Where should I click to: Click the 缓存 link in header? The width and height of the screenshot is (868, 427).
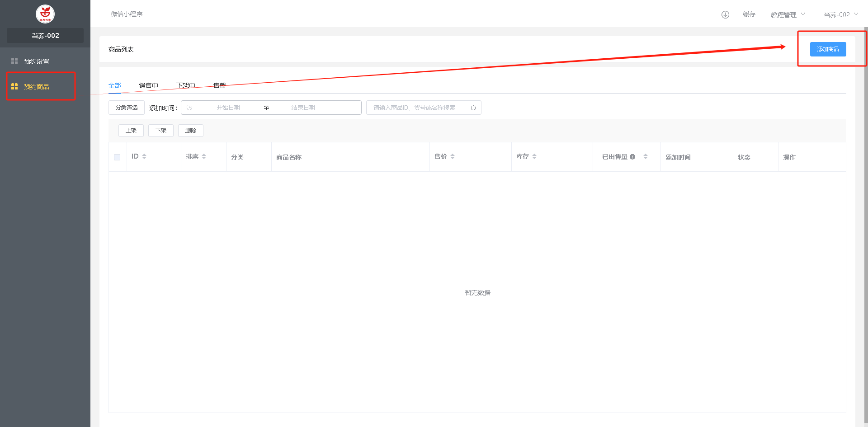(749, 14)
